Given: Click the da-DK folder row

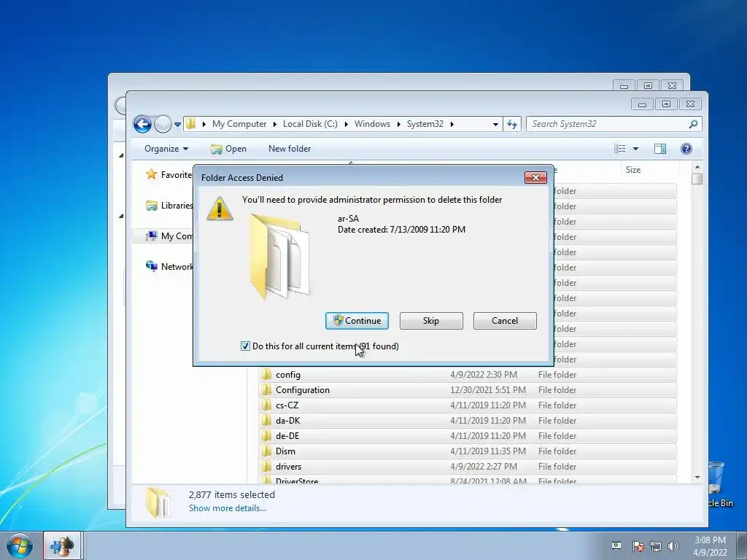Looking at the screenshot, I should tap(468, 421).
